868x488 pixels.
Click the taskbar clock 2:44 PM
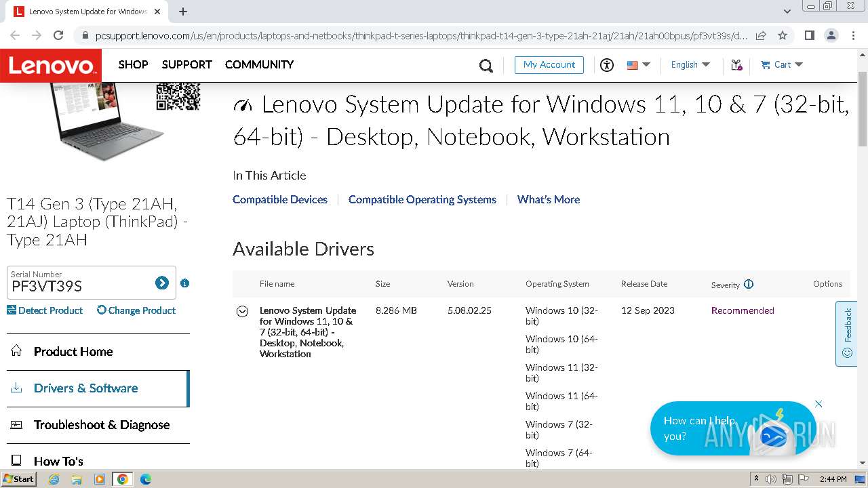tap(833, 479)
